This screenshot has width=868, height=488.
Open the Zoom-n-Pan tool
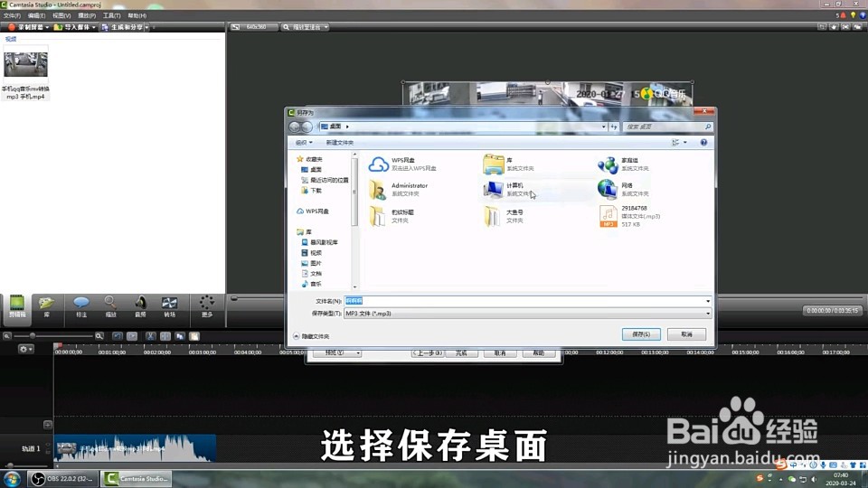pyautogui.click(x=110, y=306)
